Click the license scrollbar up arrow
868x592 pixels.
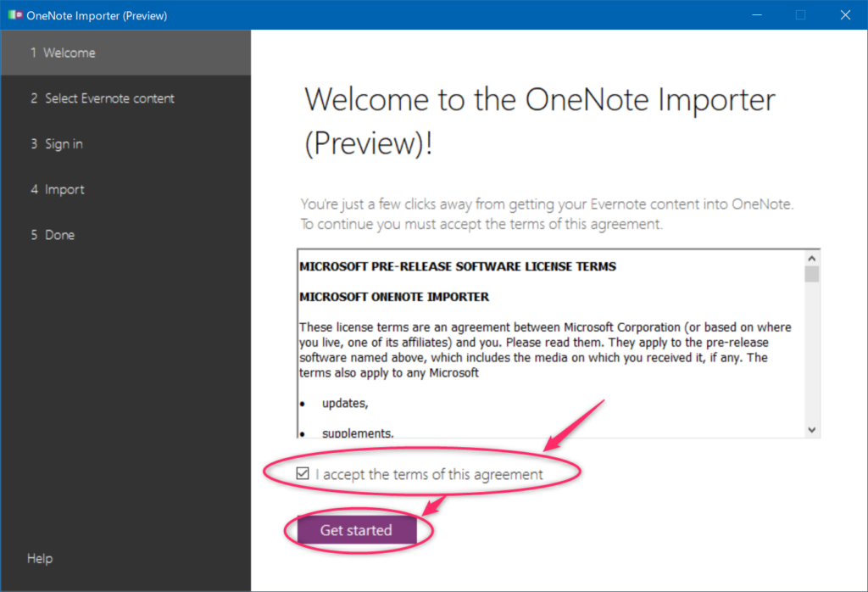[811, 258]
